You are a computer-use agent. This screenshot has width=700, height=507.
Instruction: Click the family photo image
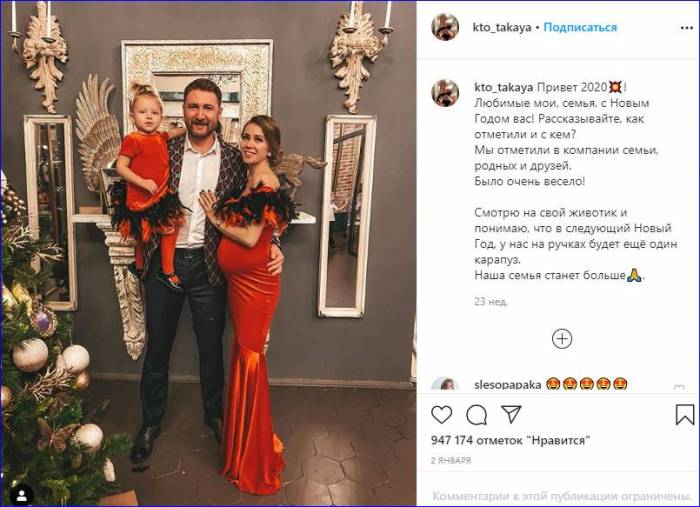[x=209, y=254]
